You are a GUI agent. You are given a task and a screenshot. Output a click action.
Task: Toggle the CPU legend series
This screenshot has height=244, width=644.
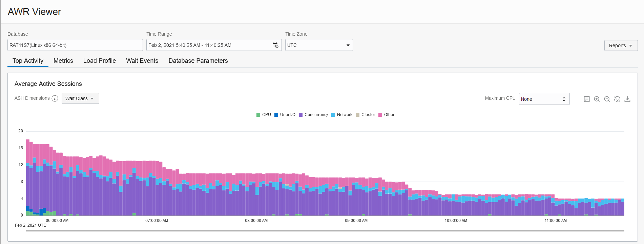(x=264, y=115)
